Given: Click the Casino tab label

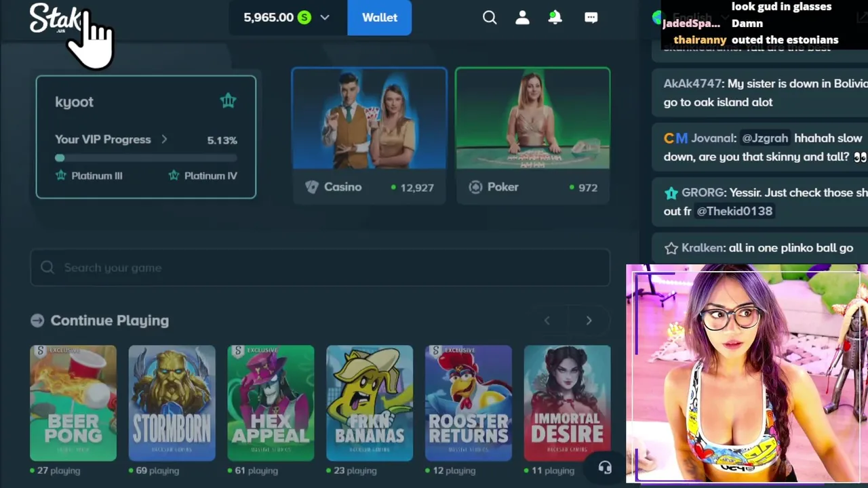Looking at the screenshot, I should pos(342,187).
